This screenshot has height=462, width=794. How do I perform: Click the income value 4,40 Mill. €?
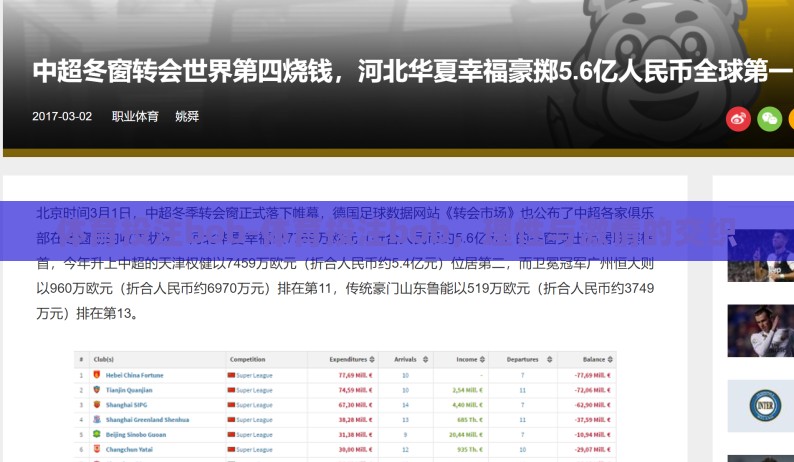pos(467,405)
